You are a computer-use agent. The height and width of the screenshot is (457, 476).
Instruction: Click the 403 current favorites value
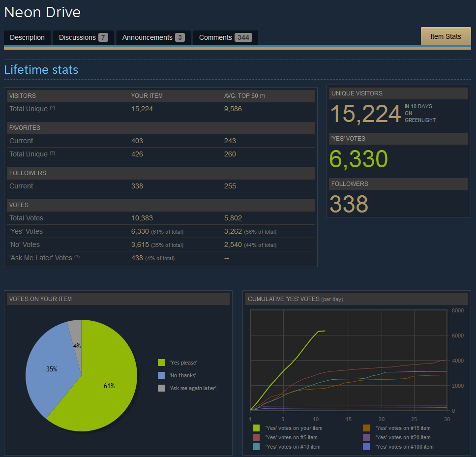[137, 141]
